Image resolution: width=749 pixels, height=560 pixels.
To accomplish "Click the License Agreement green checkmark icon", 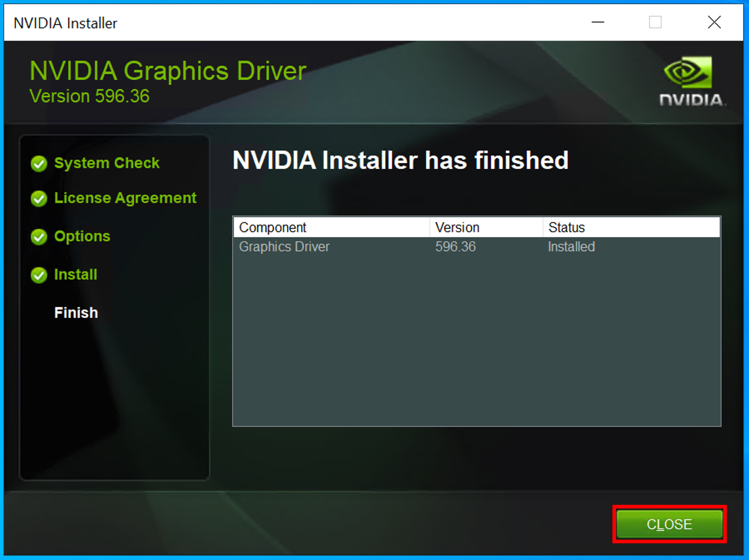I will (x=39, y=198).
